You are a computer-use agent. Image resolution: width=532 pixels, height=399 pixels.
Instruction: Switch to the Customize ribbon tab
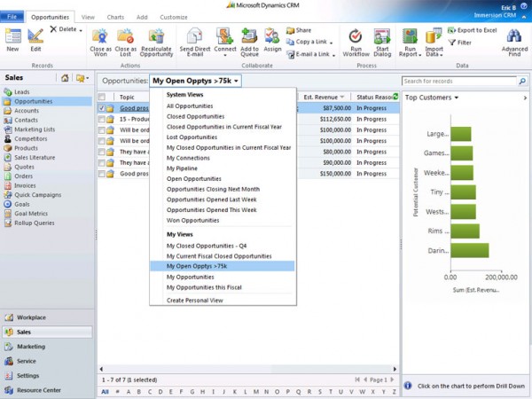(174, 17)
